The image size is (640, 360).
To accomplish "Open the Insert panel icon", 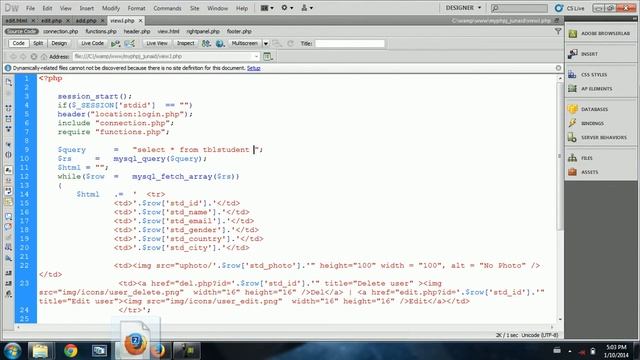I will pos(573,54).
